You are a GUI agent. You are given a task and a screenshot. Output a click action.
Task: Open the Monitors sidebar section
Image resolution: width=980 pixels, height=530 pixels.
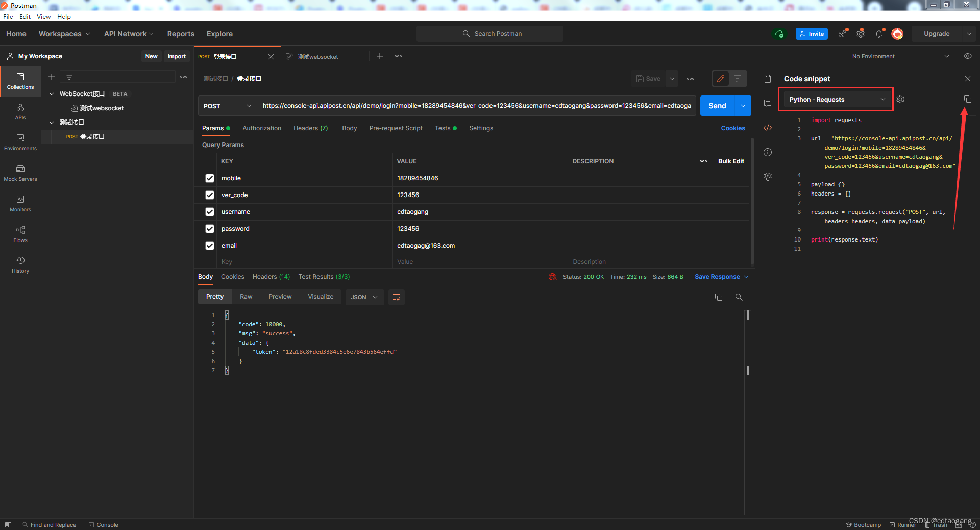coord(20,204)
